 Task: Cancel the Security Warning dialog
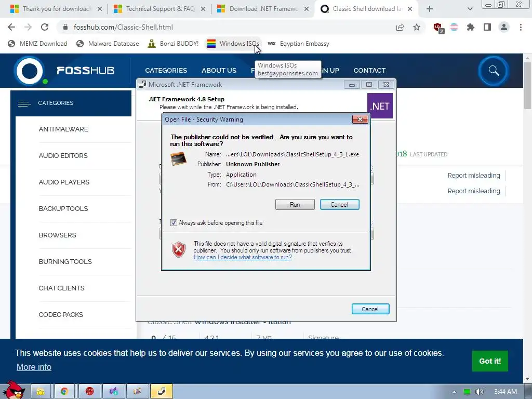[339, 205]
